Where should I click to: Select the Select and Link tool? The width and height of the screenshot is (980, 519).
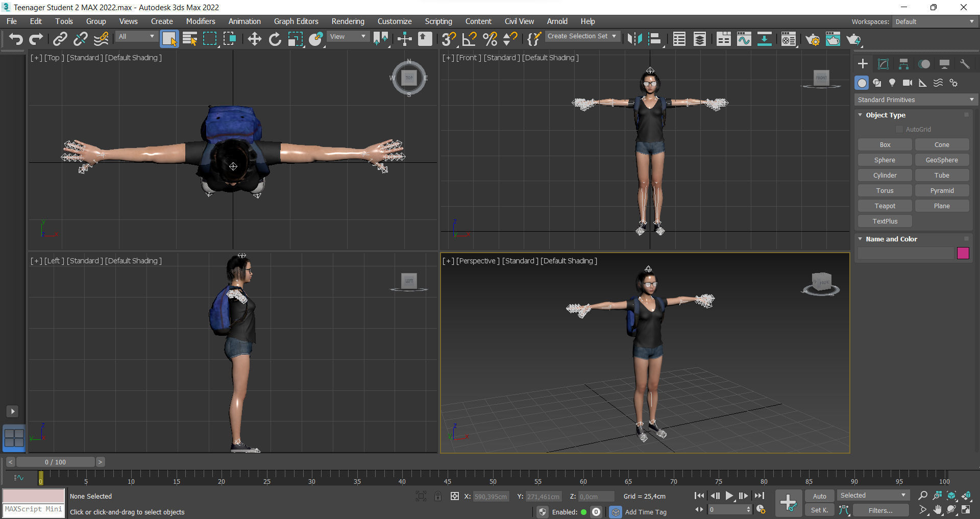(60, 39)
